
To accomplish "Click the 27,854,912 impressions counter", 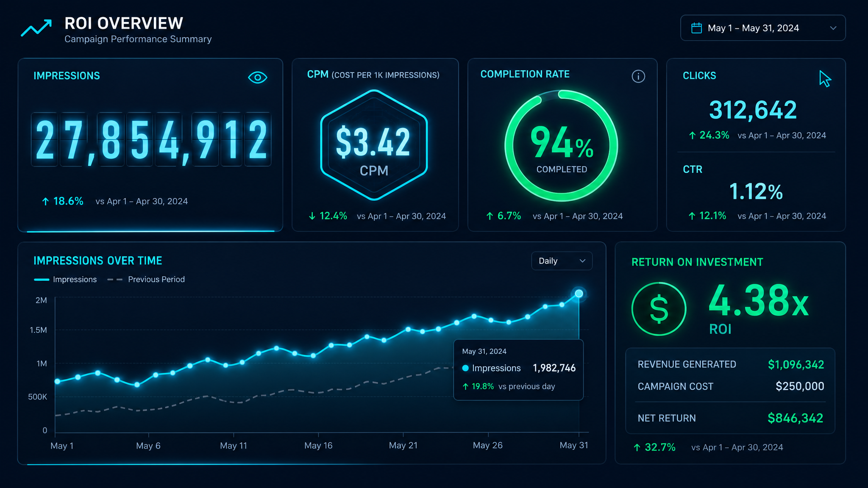I will pos(151,139).
